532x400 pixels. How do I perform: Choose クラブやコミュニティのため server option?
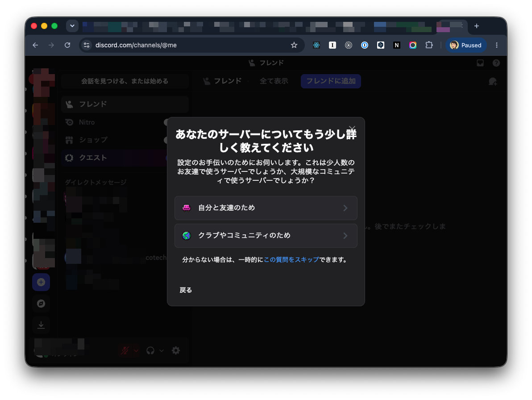pos(266,235)
